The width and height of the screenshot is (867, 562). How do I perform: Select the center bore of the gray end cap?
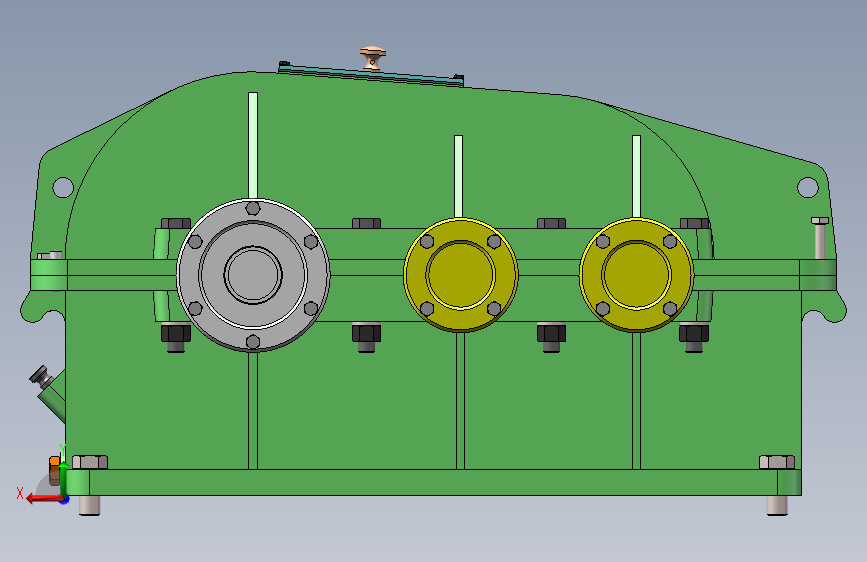(253, 275)
